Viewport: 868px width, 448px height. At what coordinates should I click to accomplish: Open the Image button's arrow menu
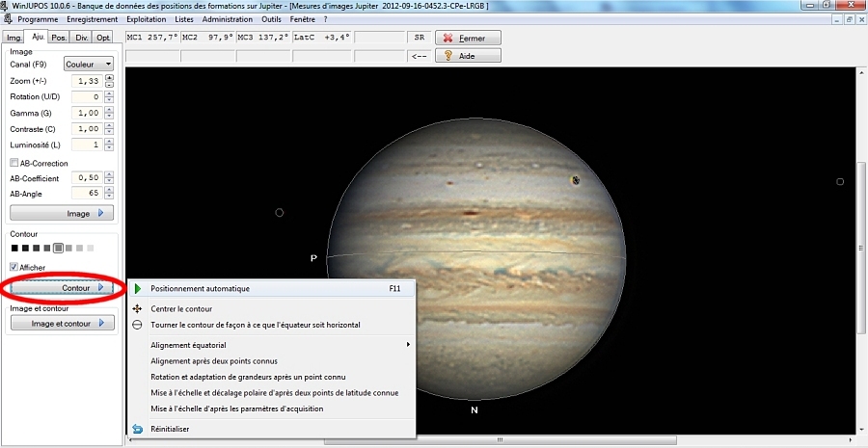100,213
